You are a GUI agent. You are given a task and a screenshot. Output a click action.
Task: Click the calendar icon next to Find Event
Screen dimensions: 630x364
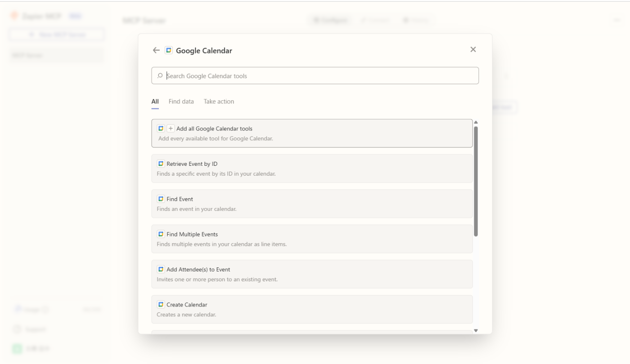[x=161, y=199]
